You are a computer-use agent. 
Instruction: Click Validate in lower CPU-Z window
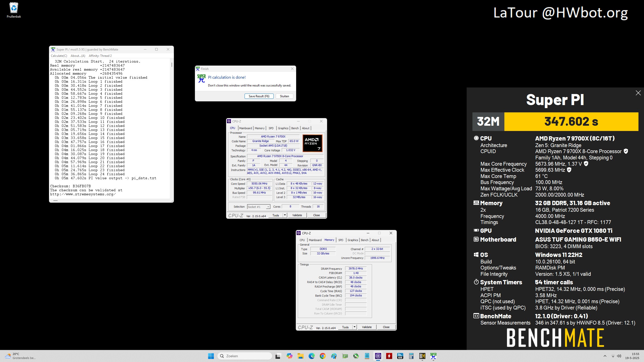point(367,327)
